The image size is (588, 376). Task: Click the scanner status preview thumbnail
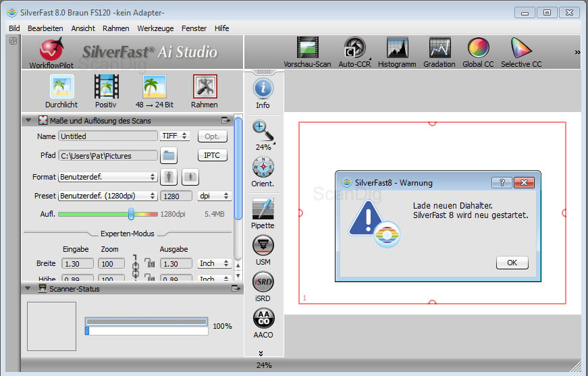(x=51, y=326)
